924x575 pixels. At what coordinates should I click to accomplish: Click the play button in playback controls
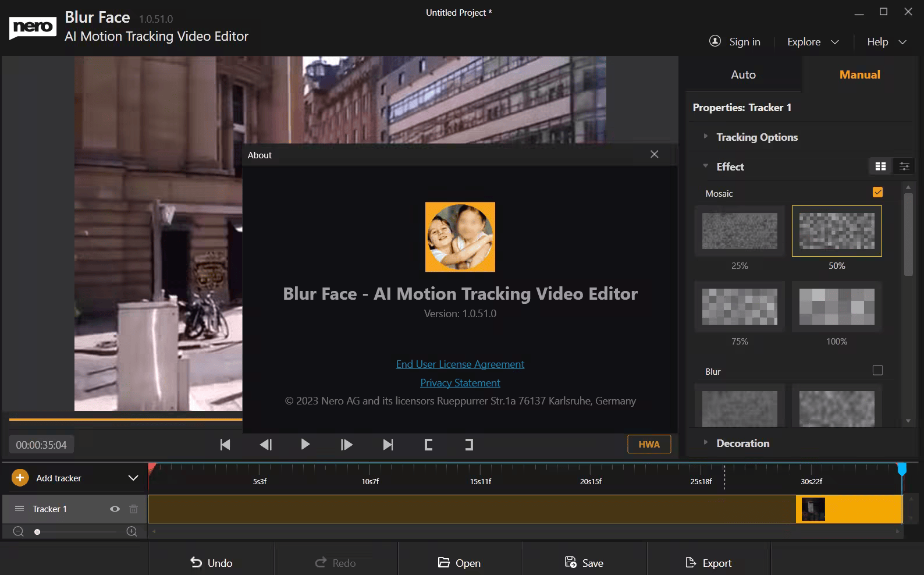click(305, 445)
